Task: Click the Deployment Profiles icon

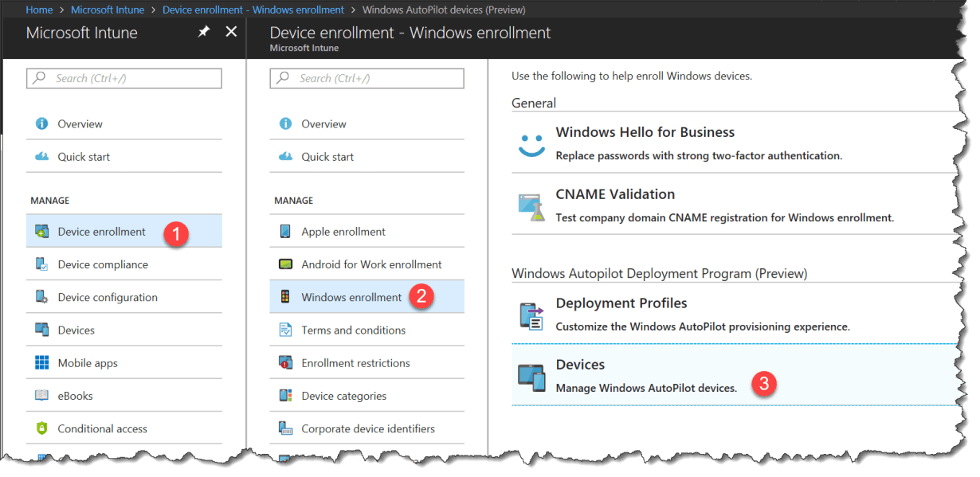Action: pos(531,315)
